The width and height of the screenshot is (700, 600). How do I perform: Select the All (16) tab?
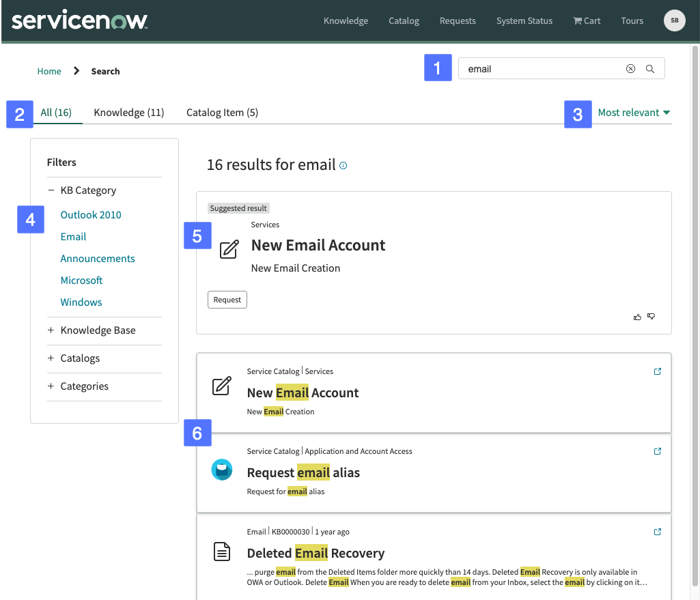[56, 113]
